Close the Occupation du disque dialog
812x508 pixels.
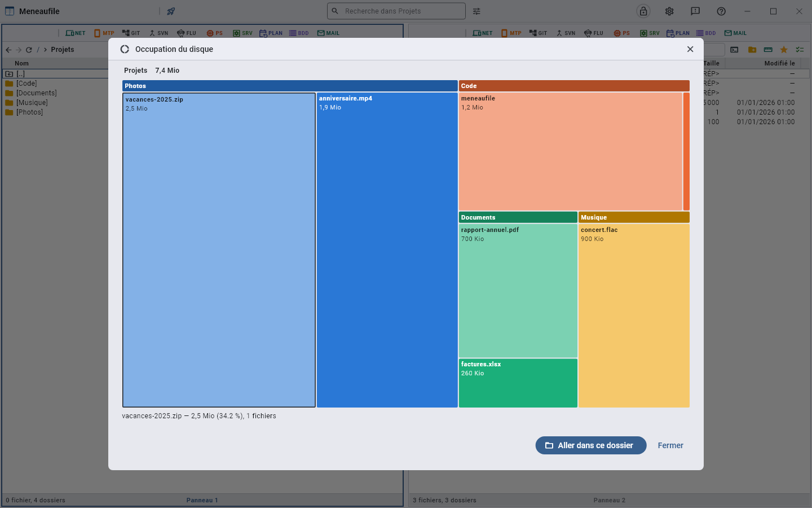pos(690,49)
